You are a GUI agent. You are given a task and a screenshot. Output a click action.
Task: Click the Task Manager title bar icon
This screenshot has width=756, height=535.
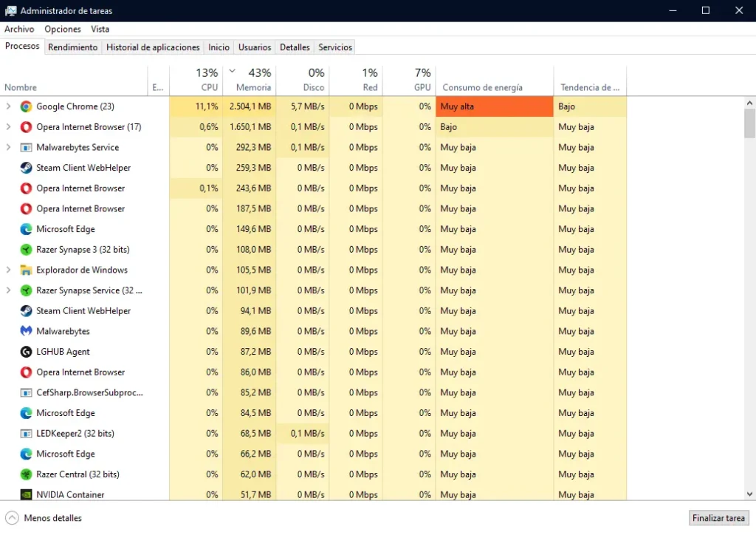click(10, 10)
